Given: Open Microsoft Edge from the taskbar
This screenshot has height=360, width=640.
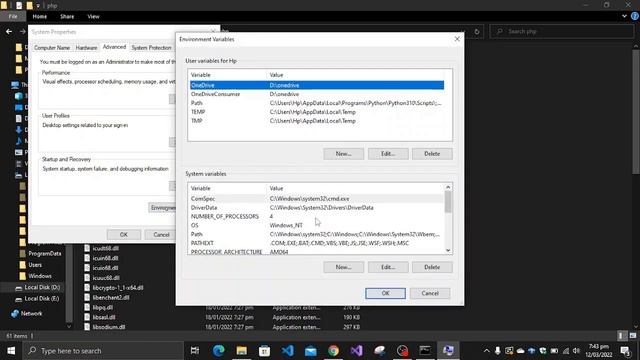Looking at the screenshot, I should click(219, 350).
